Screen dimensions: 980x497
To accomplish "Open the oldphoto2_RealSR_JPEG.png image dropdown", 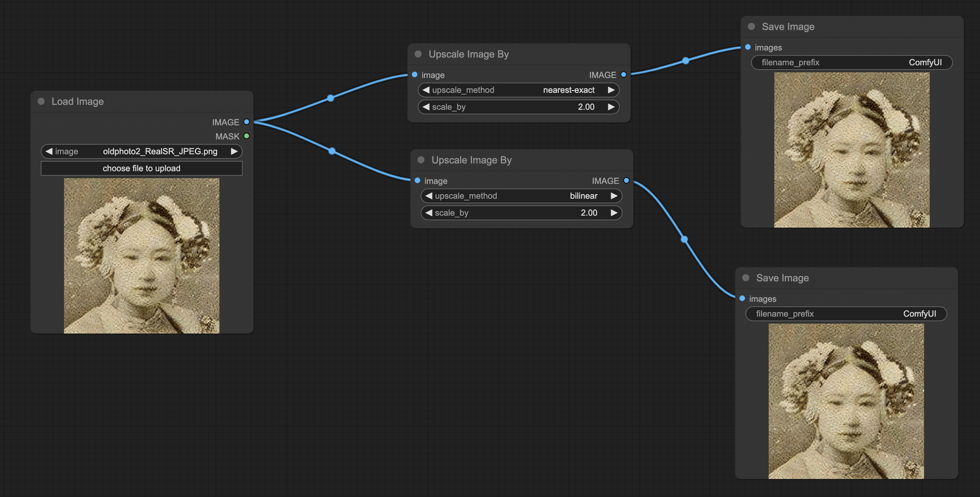I will (142, 151).
